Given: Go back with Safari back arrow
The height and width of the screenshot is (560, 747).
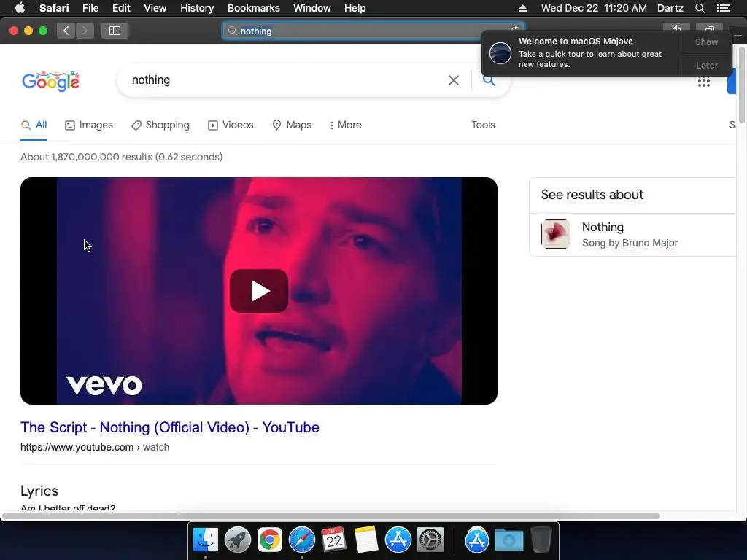Looking at the screenshot, I should (x=66, y=31).
